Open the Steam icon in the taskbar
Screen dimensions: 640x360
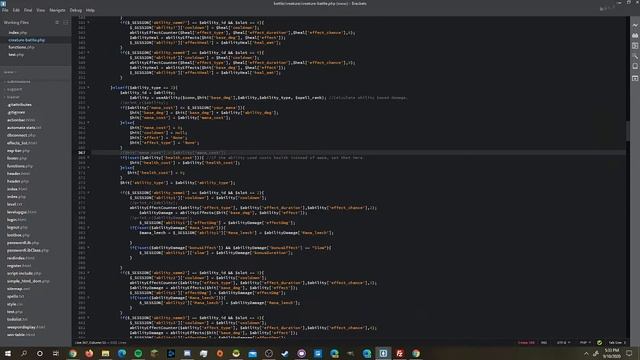285,353
